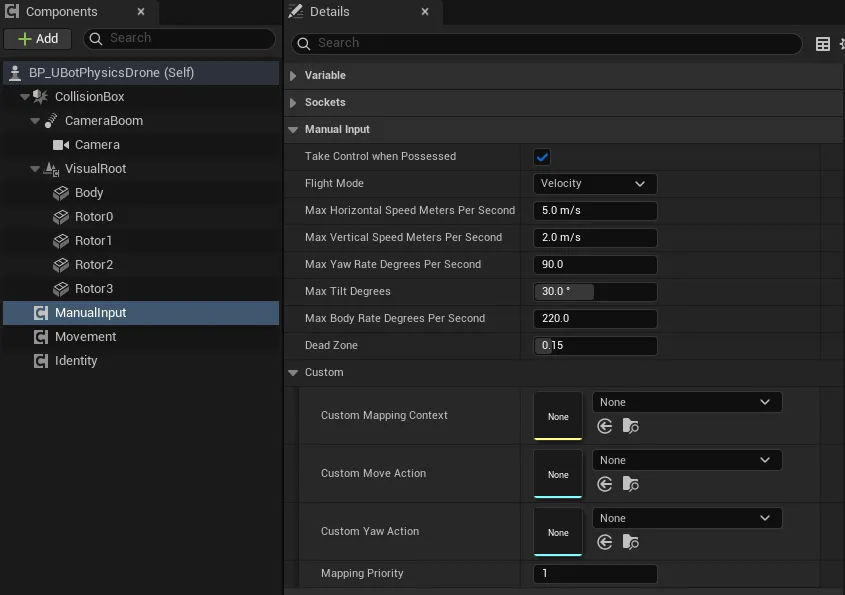Use selected asset for Custom Move Action
Image resolution: width=845 pixels, height=595 pixels.
click(605, 485)
